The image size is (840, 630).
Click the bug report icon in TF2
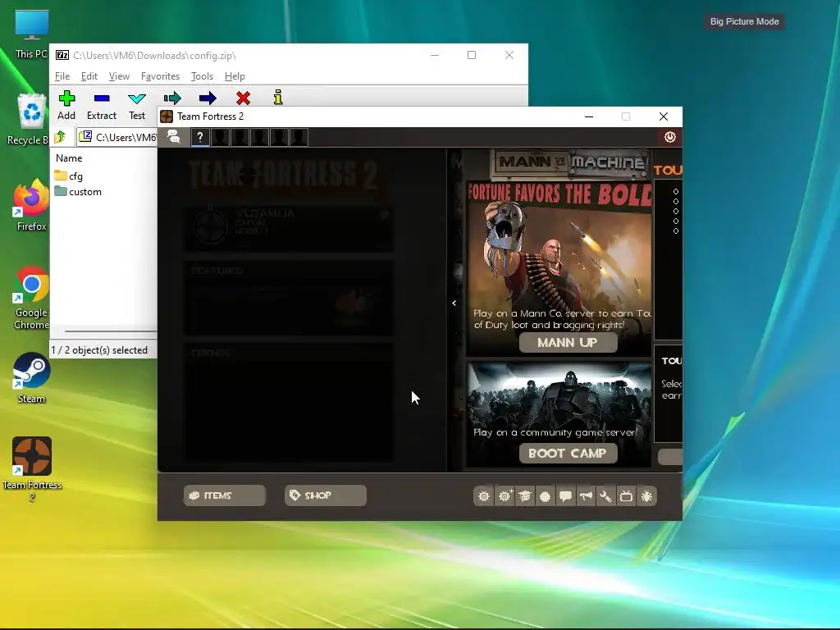pos(646,496)
